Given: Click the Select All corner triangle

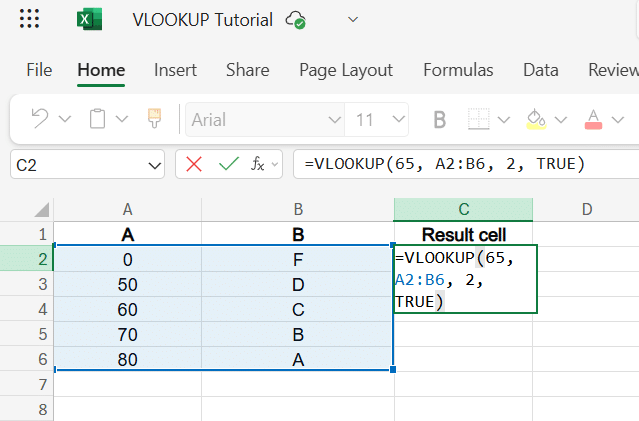Looking at the screenshot, I should pos(42,209).
